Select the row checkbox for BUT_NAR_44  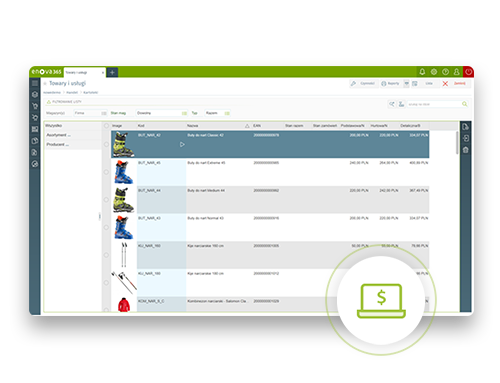coord(106,200)
